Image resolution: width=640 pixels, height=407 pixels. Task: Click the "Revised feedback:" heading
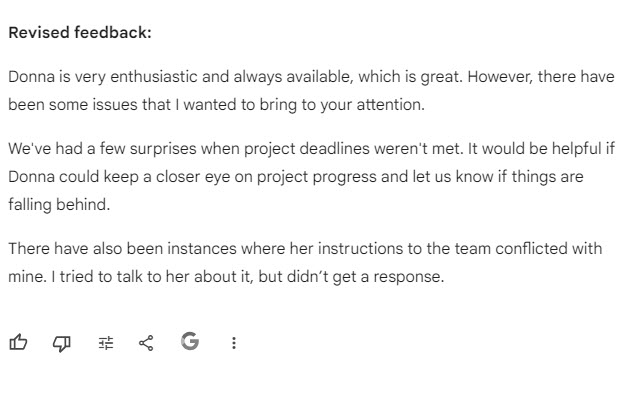(80, 32)
